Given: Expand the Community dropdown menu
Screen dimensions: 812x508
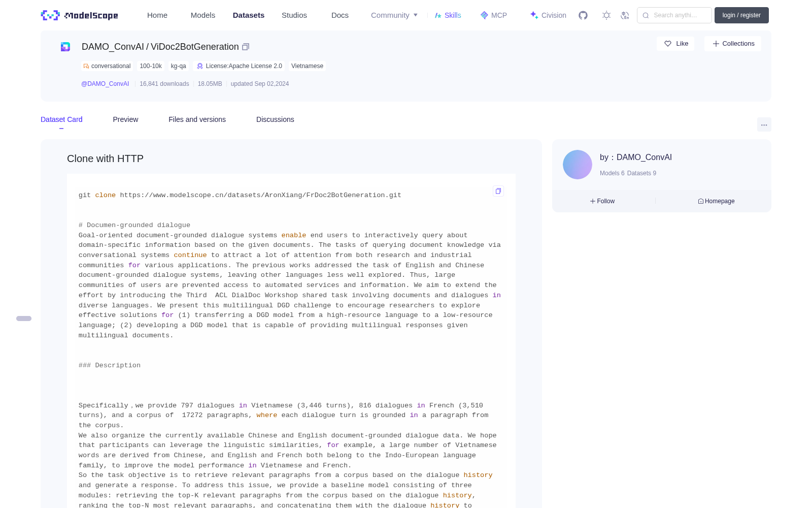Looking at the screenshot, I should 394,15.
